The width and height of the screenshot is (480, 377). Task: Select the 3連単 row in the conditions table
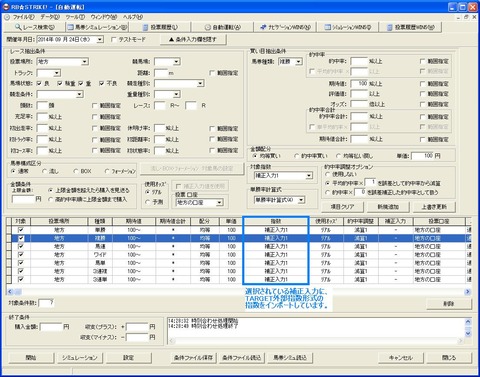click(239, 279)
